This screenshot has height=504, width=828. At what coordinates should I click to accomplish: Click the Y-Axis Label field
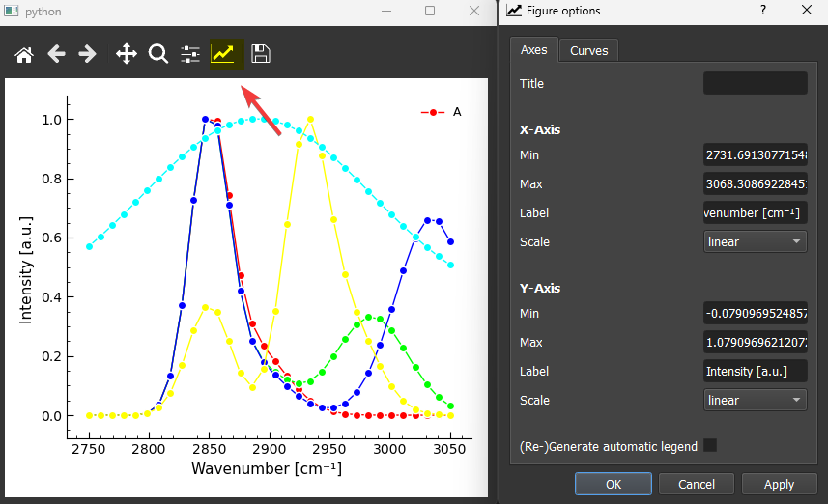(756, 372)
